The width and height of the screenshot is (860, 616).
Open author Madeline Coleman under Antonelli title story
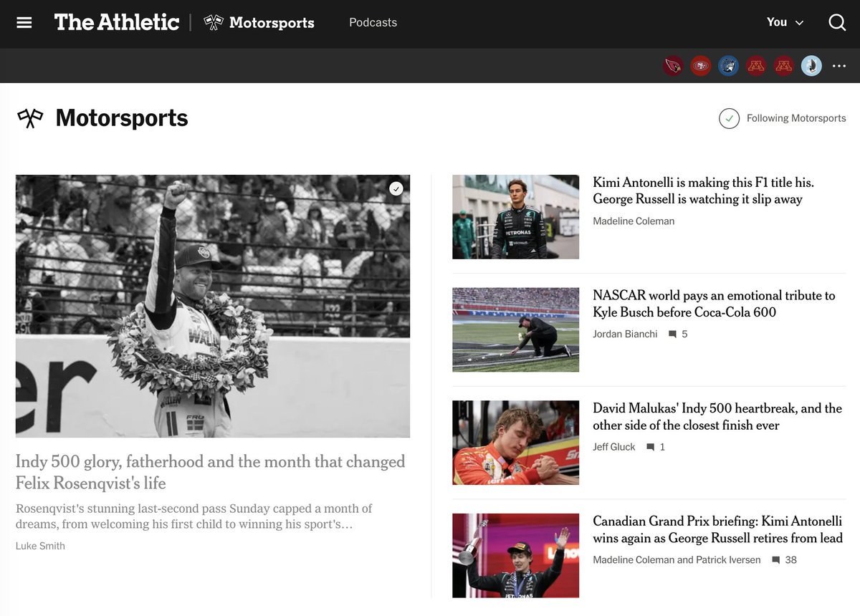coord(634,221)
